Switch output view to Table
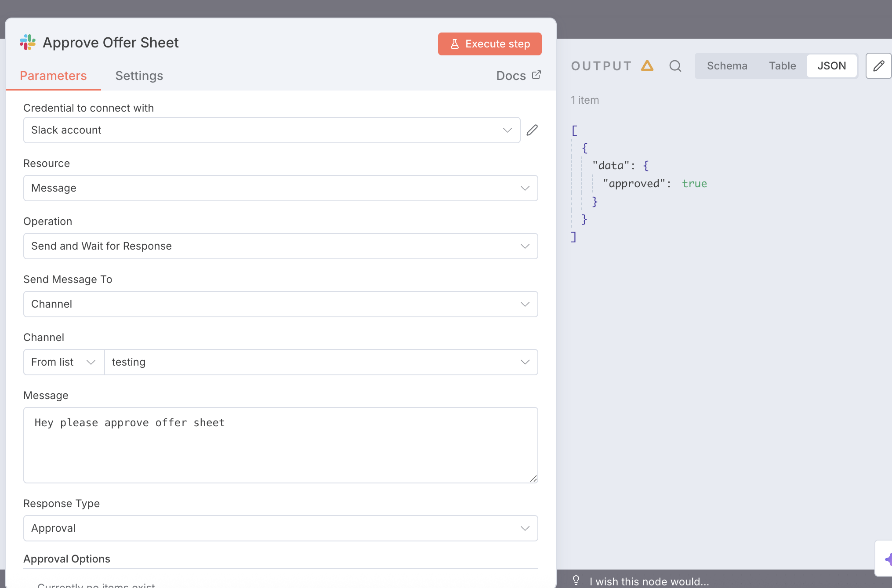The image size is (892, 588). [782, 66]
